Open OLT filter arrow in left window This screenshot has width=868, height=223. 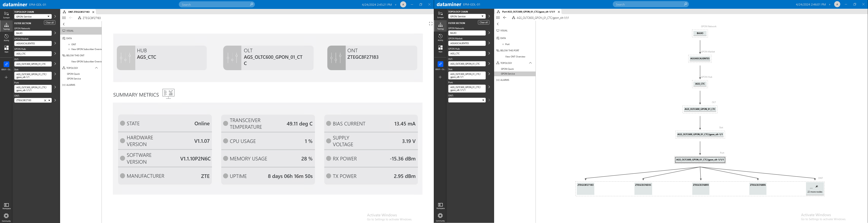tap(55, 64)
